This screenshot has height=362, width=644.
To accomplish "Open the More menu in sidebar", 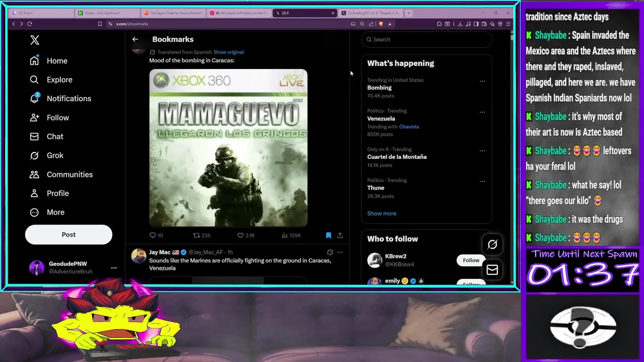I will [47, 212].
